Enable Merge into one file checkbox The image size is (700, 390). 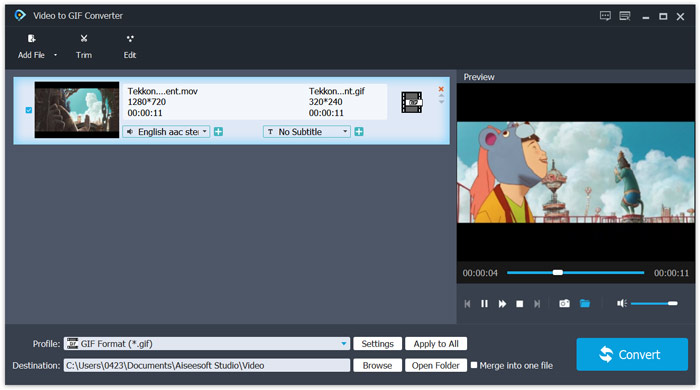(474, 365)
